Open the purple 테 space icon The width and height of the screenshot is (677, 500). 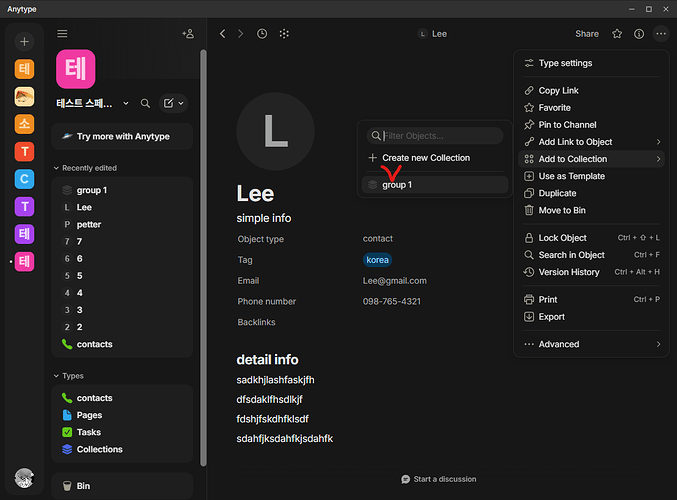24,234
